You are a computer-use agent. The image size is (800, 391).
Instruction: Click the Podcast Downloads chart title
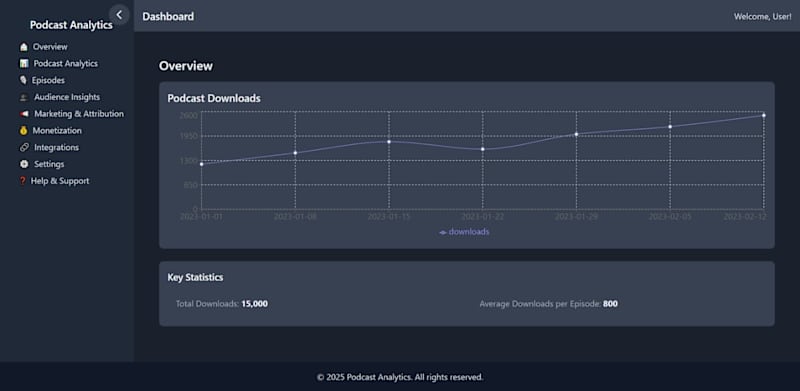tap(214, 99)
